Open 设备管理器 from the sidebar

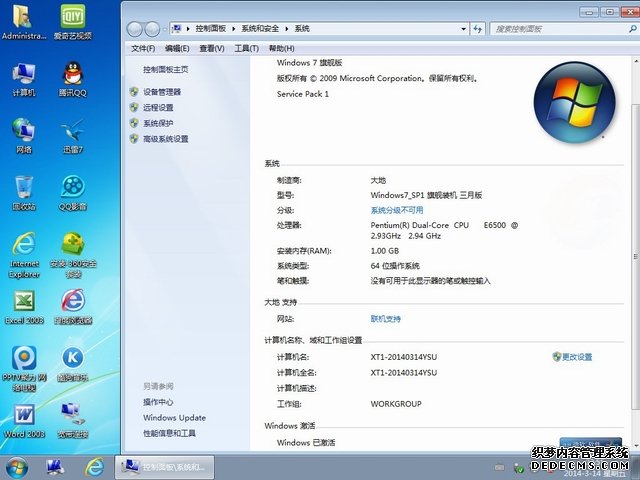point(162,92)
